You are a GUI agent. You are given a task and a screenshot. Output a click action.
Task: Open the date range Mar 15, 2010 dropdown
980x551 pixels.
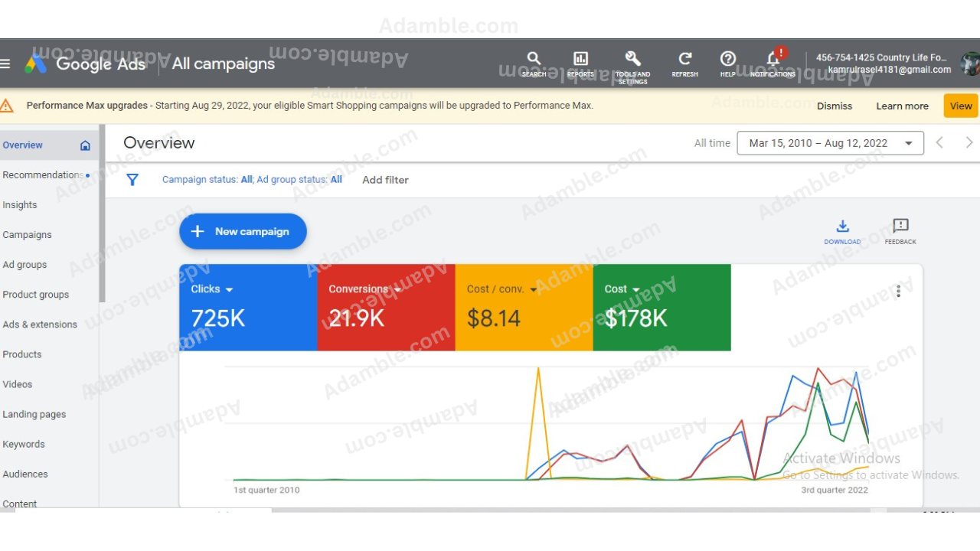tap(831, 143)
